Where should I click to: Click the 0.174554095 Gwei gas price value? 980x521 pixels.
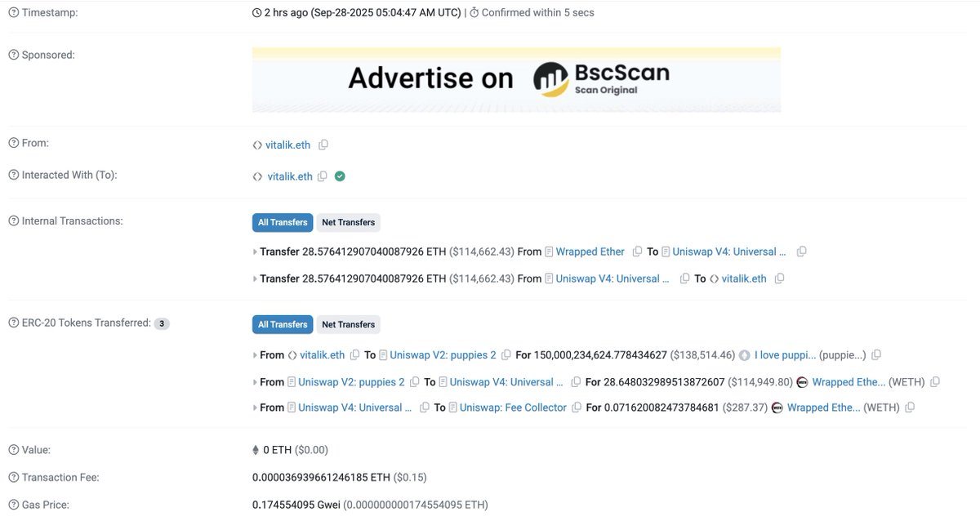(x=296, y=505)
